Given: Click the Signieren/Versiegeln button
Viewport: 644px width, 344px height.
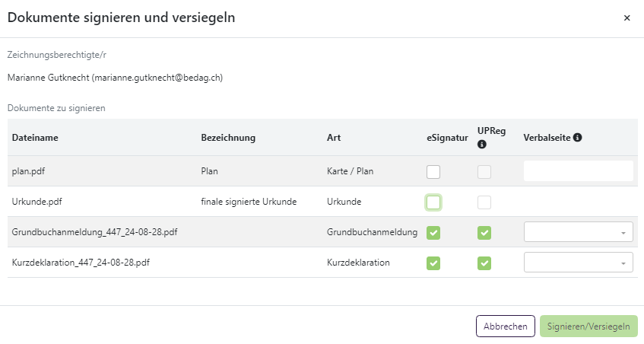Looking at the screenshot, I should point(588,326).
